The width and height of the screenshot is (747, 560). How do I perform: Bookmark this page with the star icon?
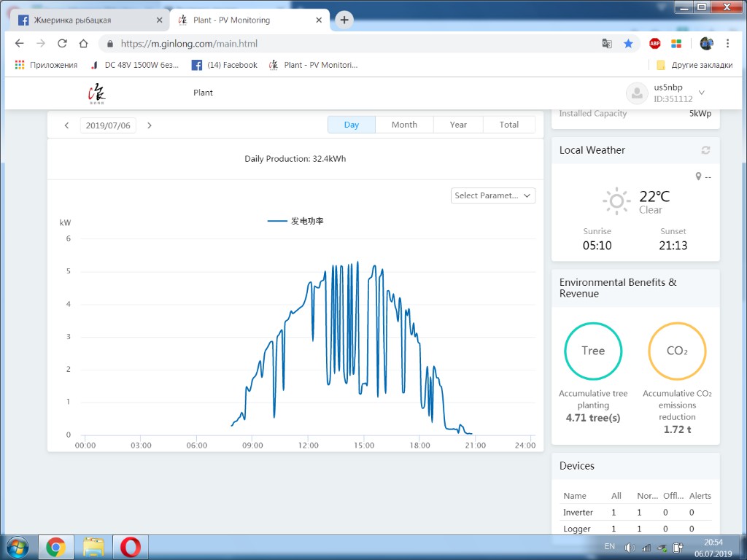(x=628, y=44)
